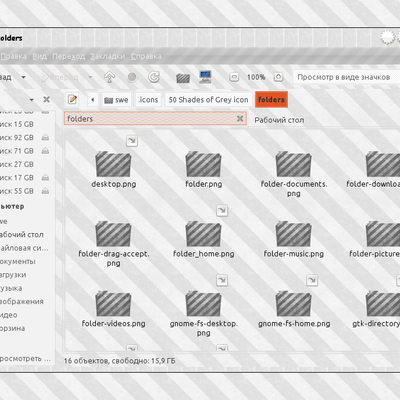This screenshot has width=400, height=400.
Task: Click the path bar left scroll arrow
Action: 93,100
